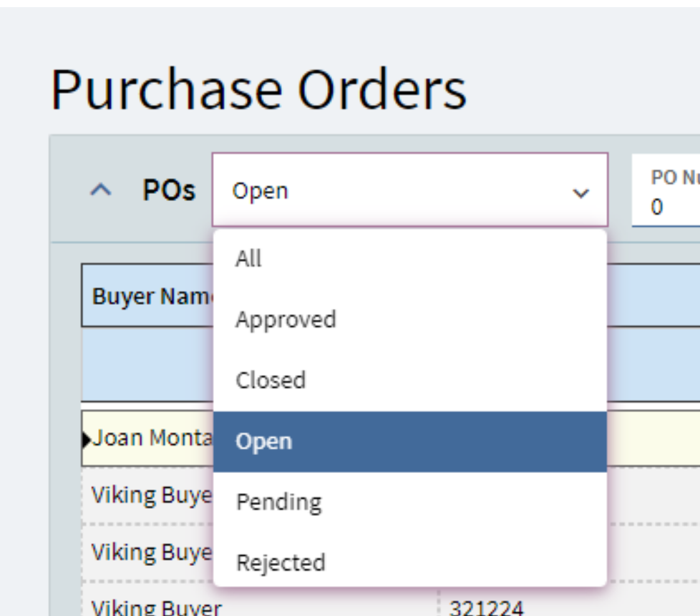Click the current row arrow indicator
Viewport: 700px width, 616px height.
86,440
